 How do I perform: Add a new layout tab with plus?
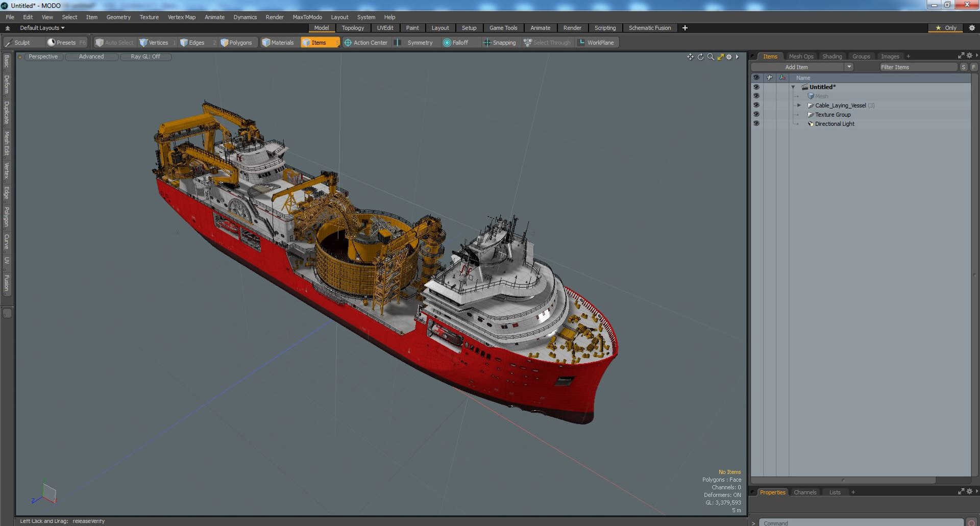tap(685, 28)
